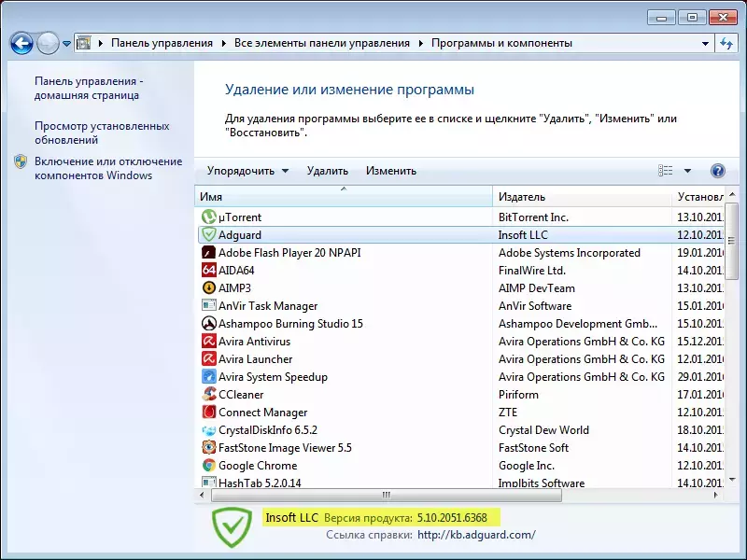The image size is (747, 560).
Task: Select the Crystal Dew World cell
Action: 543,430
